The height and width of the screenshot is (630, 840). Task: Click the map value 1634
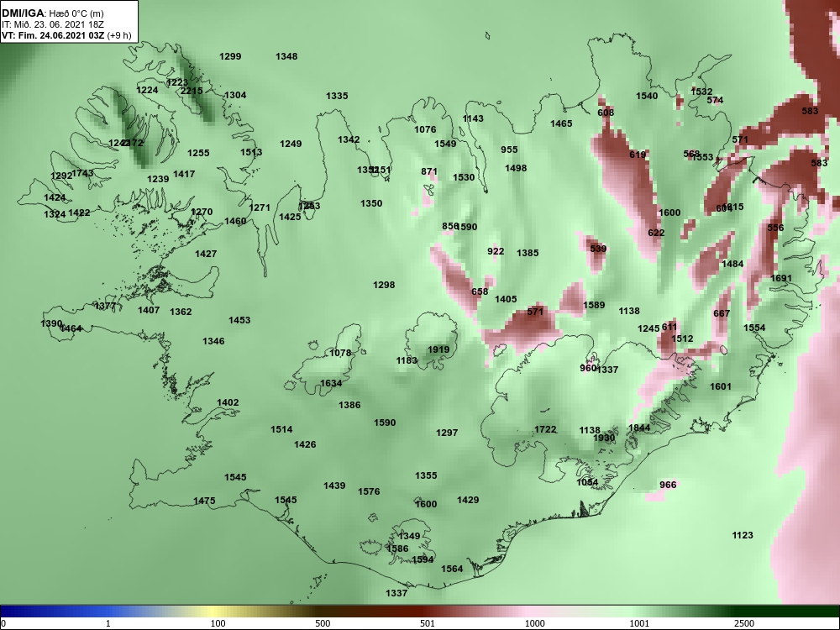tap(331, 383)
